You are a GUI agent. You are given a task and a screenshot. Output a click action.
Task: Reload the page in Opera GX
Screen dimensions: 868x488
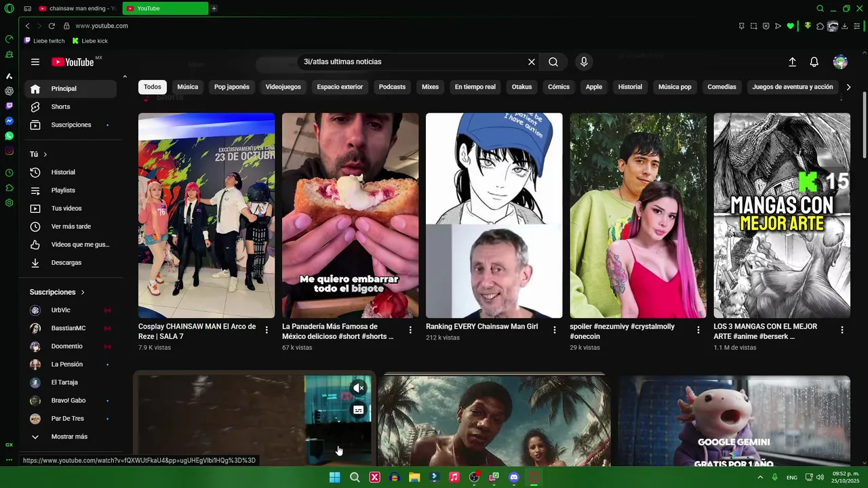click(52, 26)
